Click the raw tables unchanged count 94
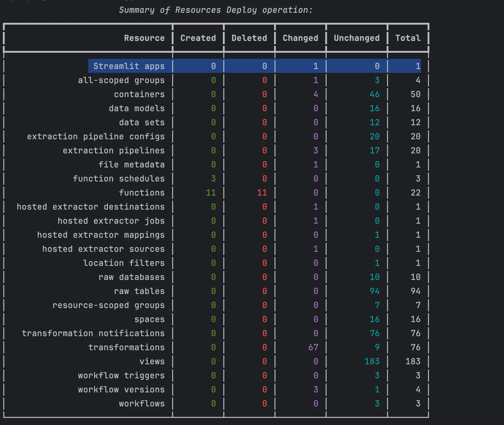This screenshot has height=425, width=504. pyautogui.click(x=374, y=291)
